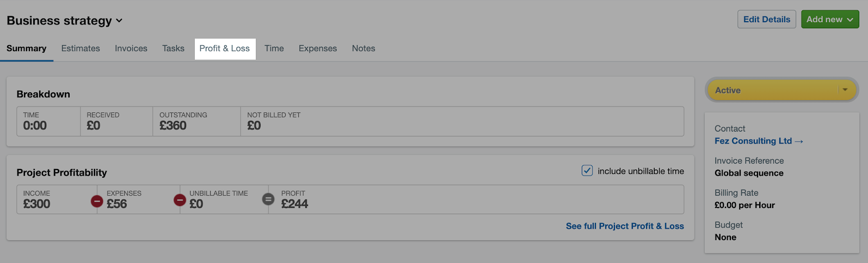Open the Time tab
This screenshot has width=868, height=263.
274,48
